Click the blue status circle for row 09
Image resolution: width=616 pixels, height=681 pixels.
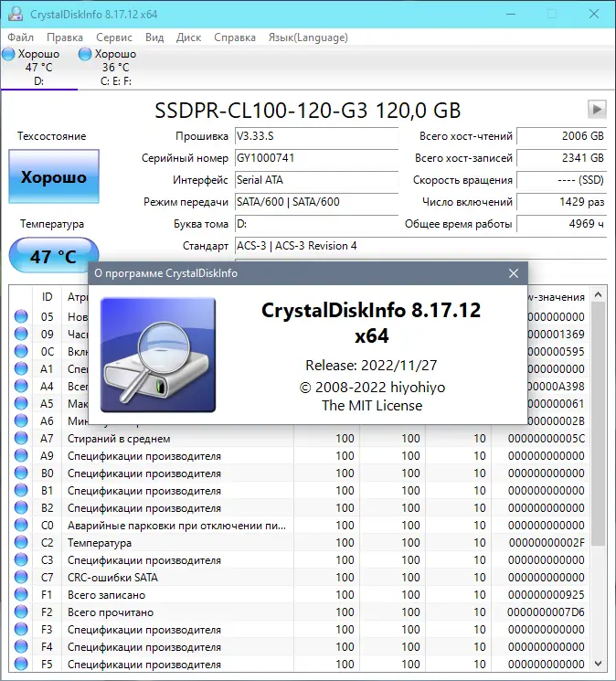click(21, 334)
